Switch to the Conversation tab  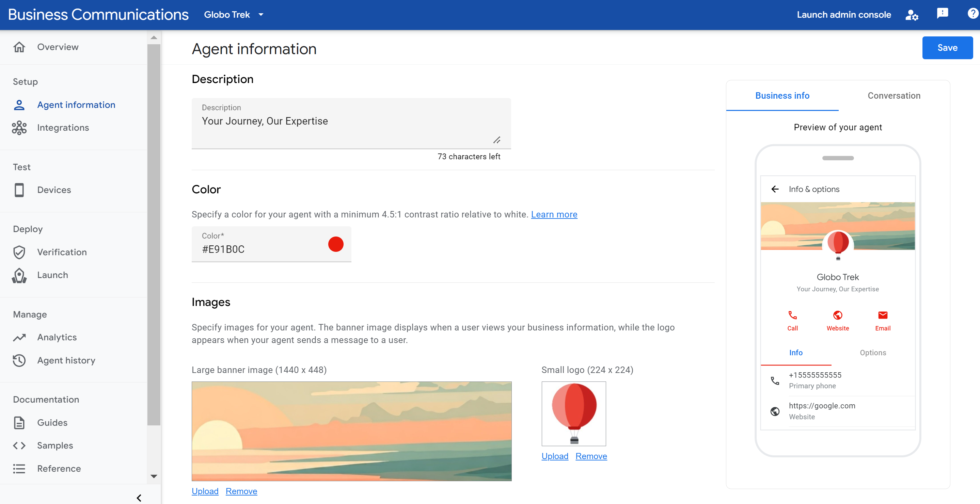click(x=895, y=95)
